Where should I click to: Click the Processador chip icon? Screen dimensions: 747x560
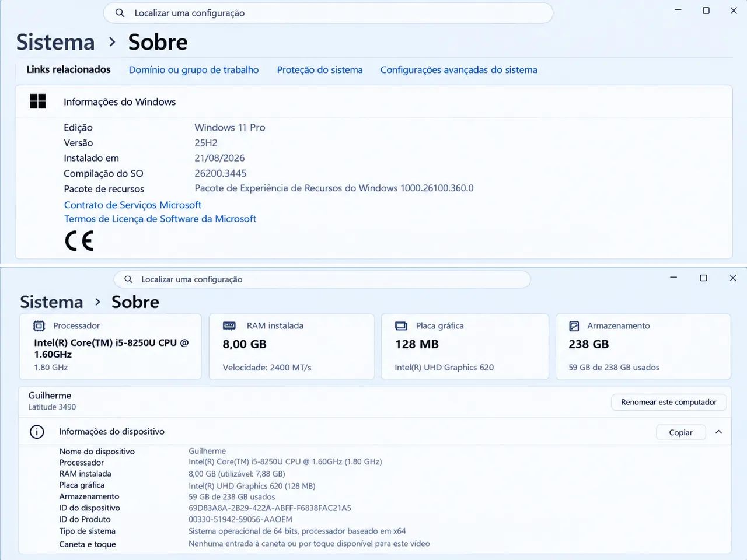click(39, 326)
